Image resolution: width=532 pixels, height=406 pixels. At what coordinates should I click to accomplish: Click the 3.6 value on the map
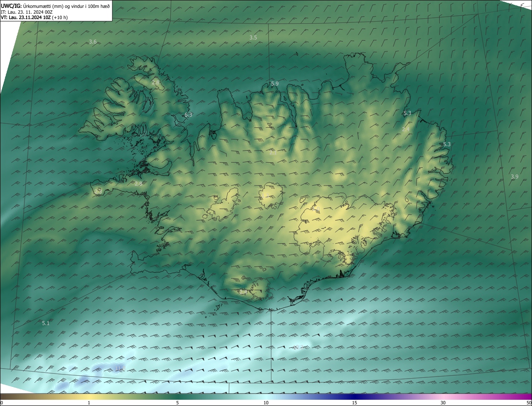[x=93, y=42]
